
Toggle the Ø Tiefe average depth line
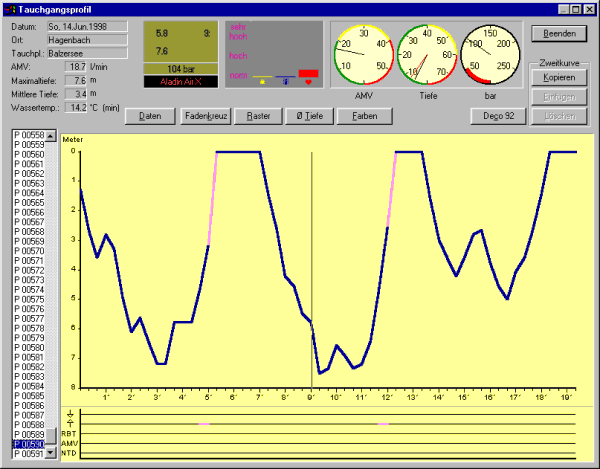[x=309, y=116]
